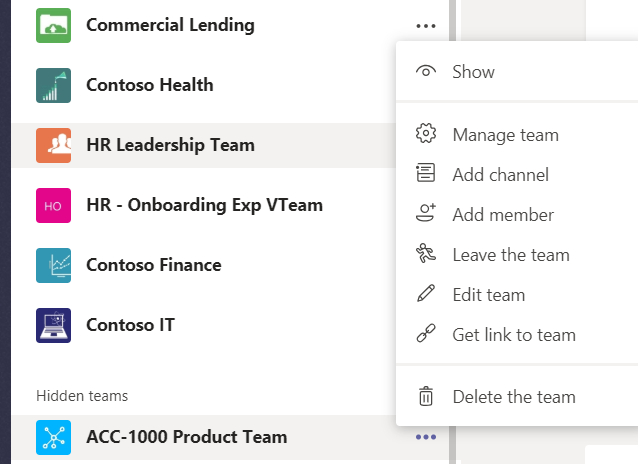Select Show to unhide the team
The height and width of the screenshot is (464, 638).
(473, 72)
